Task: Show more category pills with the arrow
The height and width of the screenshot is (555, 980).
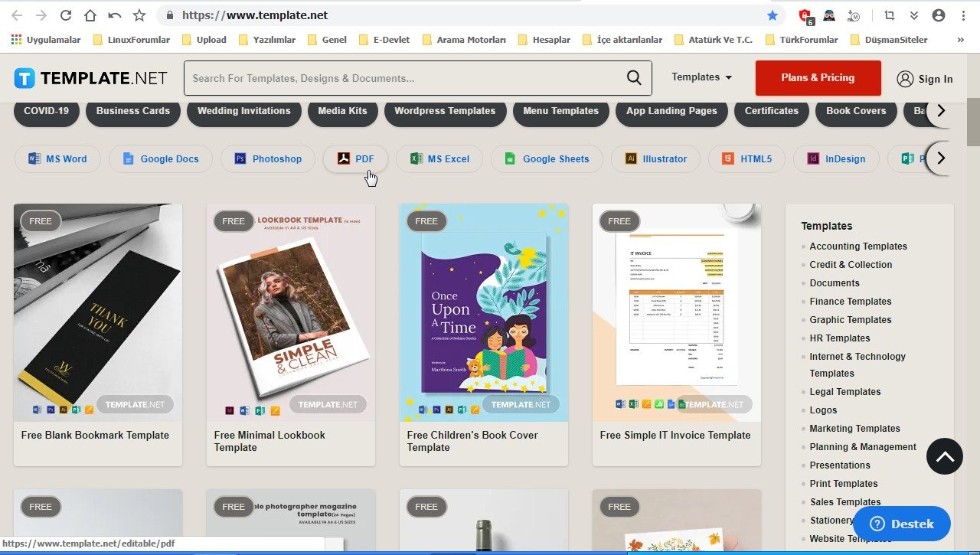Action: click(941, 111)
